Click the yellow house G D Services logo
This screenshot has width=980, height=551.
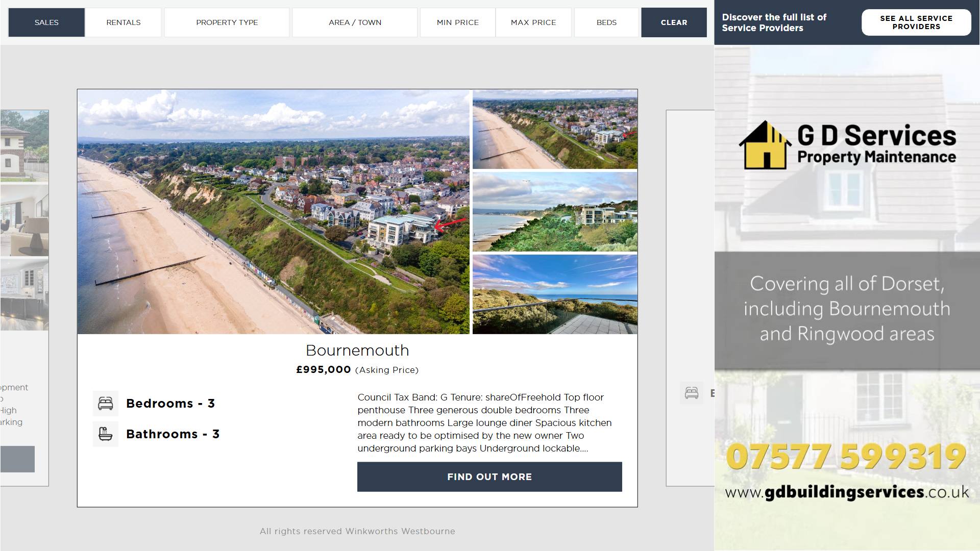[x=764, y=146]
